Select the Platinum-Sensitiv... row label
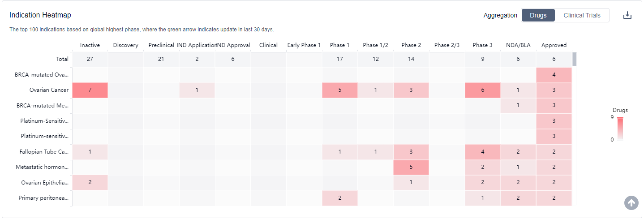This screenshot has height=219, width=644. point(44,121)
